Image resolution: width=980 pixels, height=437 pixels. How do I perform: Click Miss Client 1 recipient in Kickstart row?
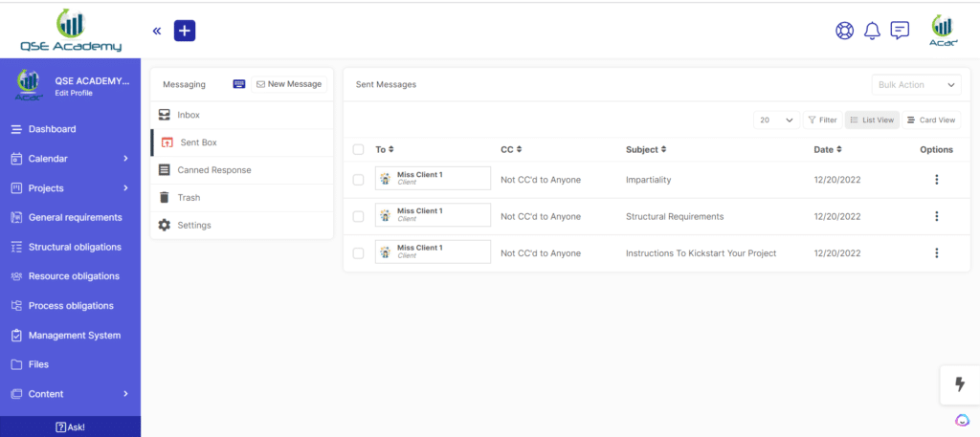tap(433, 251)
